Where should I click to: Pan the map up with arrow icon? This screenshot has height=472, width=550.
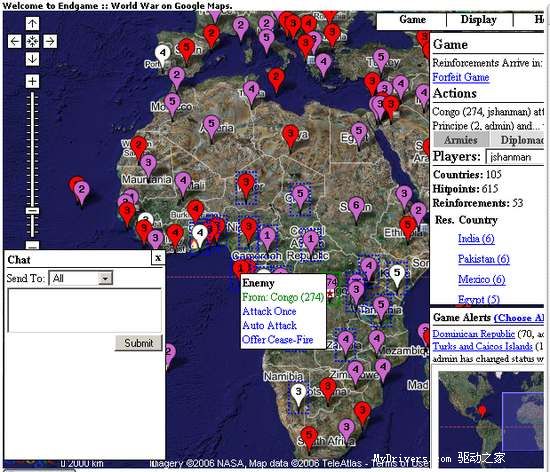[x=32, y=23]
